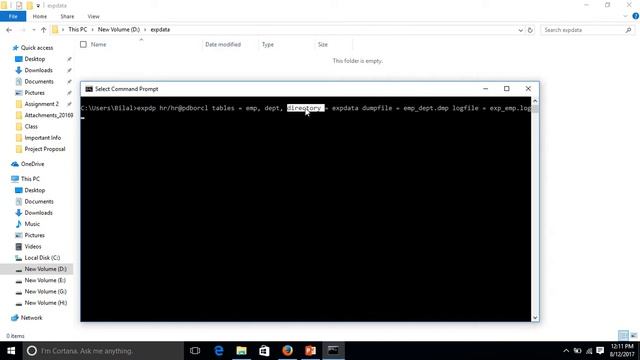Select OneDrive in sidebar
Image resolution: width=640 pixels, height=360 pixels.
tap(32, 164)
